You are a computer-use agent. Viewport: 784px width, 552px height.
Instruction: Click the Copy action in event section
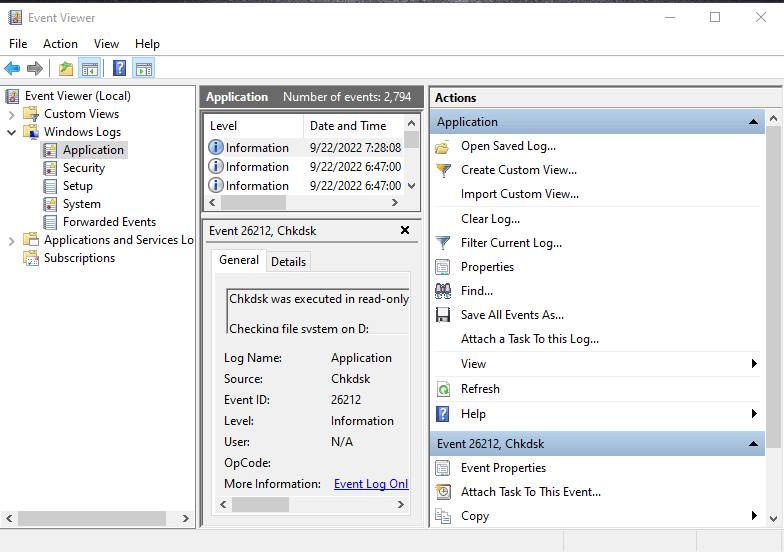474,516
